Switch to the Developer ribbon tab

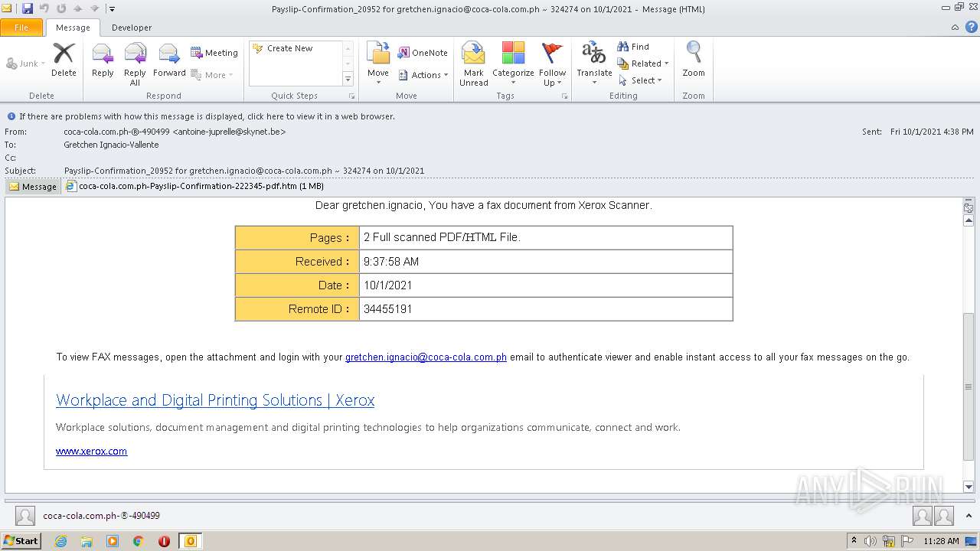coord(132,28)
